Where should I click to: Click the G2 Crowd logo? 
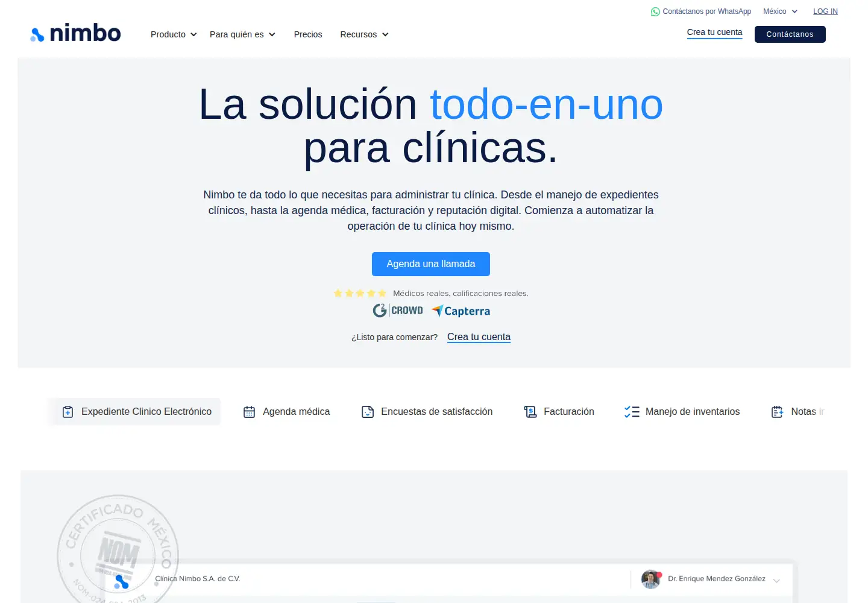398,311
